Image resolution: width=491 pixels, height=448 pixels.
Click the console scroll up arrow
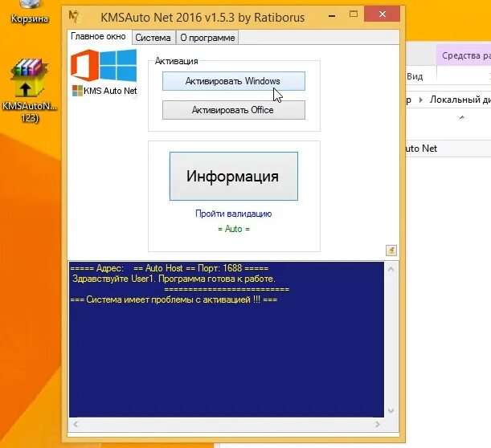click(391, 269)
